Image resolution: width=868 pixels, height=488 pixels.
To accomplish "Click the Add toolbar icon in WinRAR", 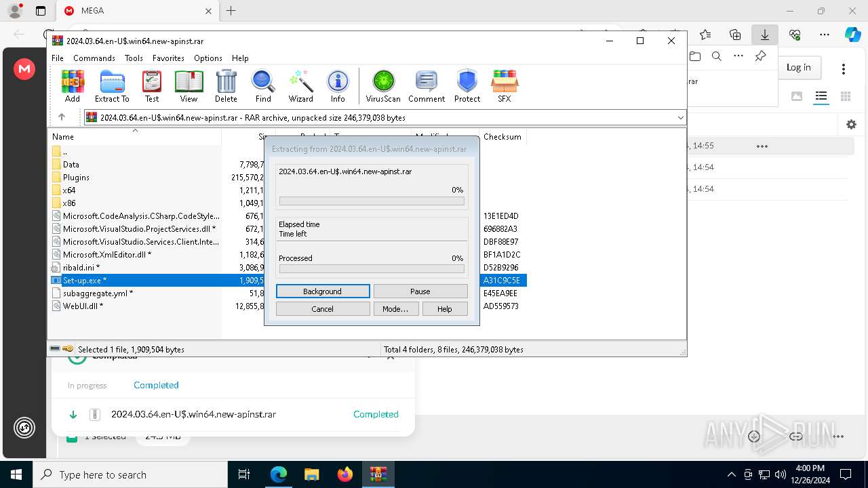I will 73,86.
